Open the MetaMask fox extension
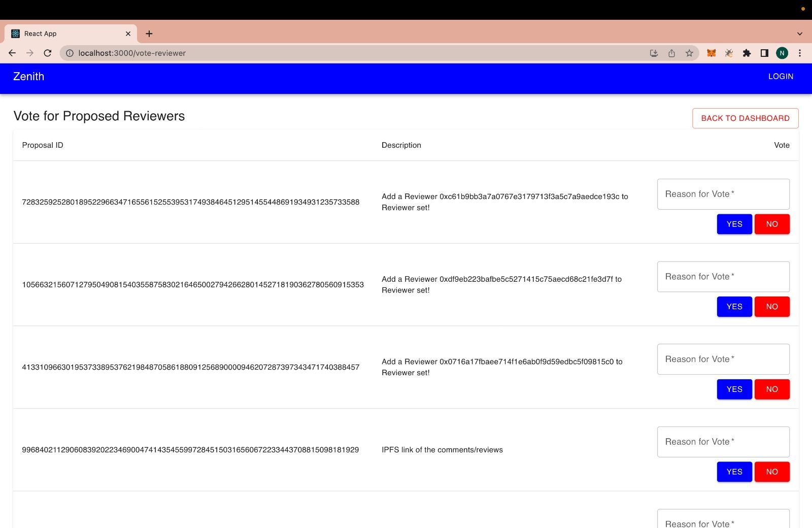Image resolution: width=812 pixels, height=528 pixels. [x=712, y=53]
